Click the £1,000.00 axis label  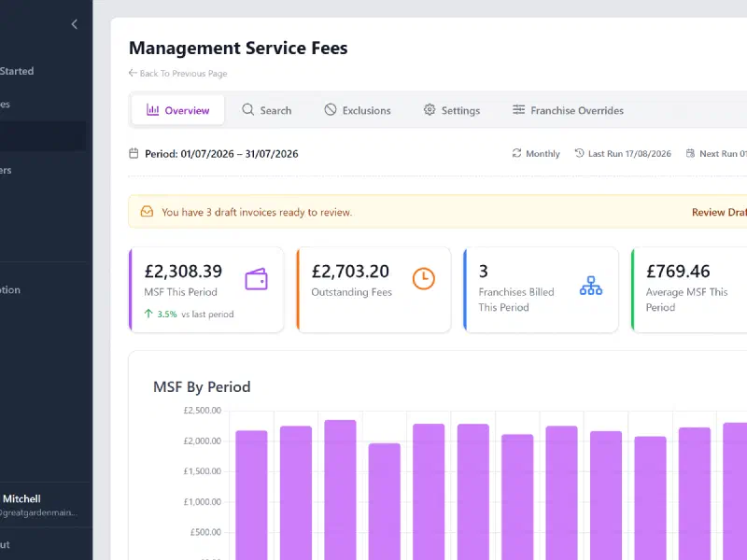[x=203, y=502]
